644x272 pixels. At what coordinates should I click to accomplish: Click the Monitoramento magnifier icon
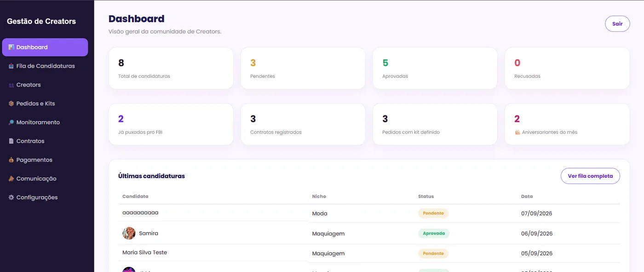(11, 122)
